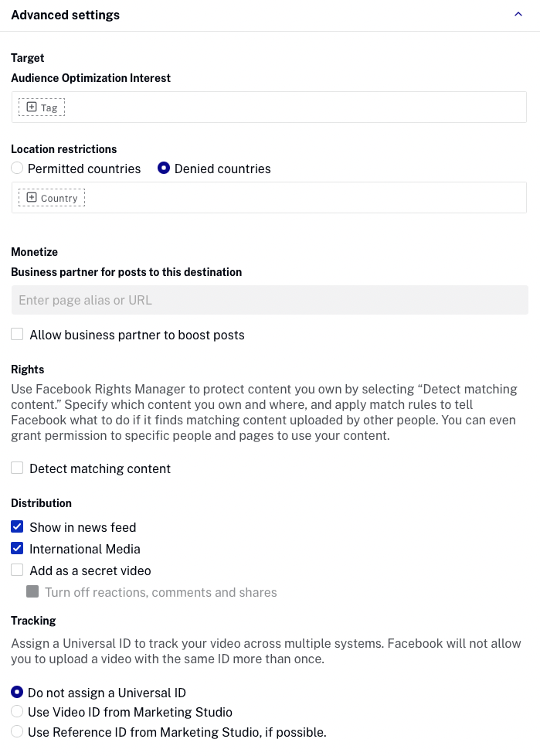Uncheck Show in news feed
The image size is (540, 756).
17,527
